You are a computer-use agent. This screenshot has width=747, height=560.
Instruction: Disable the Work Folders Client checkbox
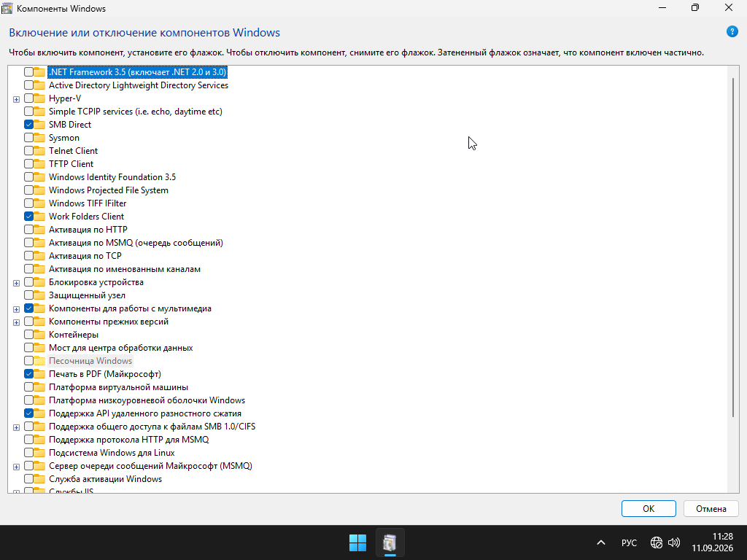tap(28, 217)
